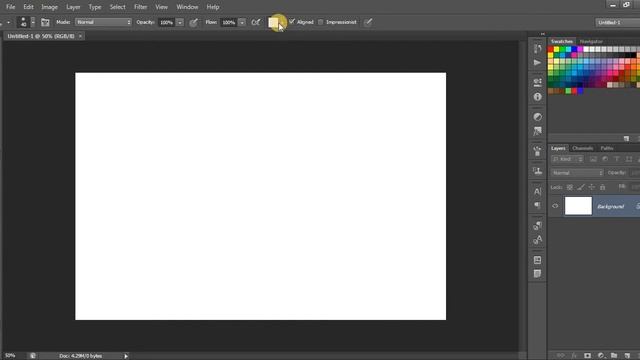Select the Untitled-1 document tab
Viewport: 640px width, 360px height.
point(41,36)
